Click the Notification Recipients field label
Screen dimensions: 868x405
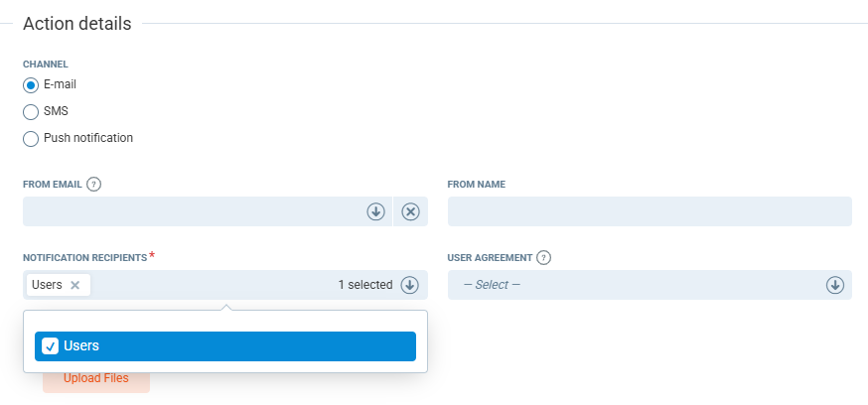pos(84,257)
